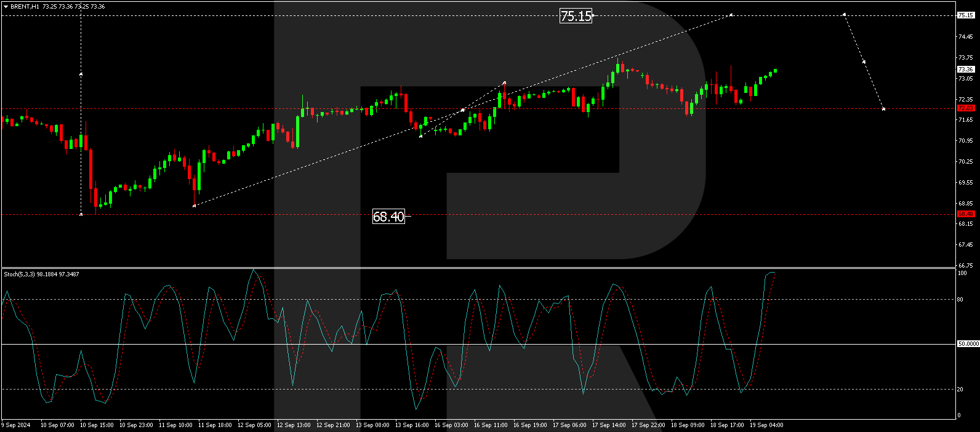This screenshot has height=432, width=980.
Task: Click the 17 Sep 14:00 time label
Action: pos(609,425)
